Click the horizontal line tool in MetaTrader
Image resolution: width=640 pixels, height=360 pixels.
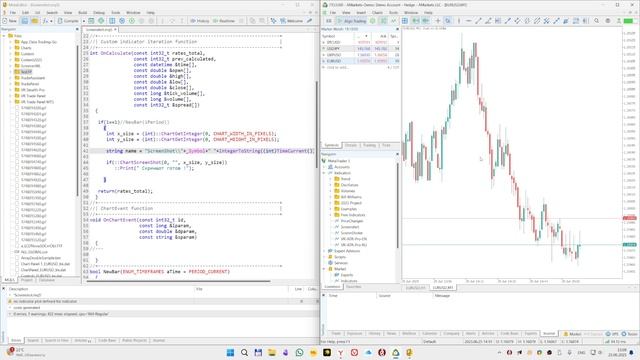pyautogui.click(x=469, y=21)
